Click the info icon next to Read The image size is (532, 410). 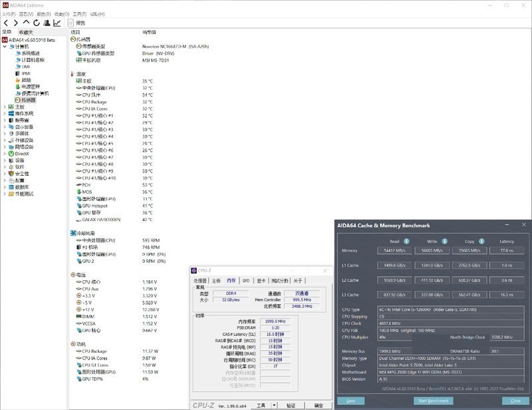point(406,241)
